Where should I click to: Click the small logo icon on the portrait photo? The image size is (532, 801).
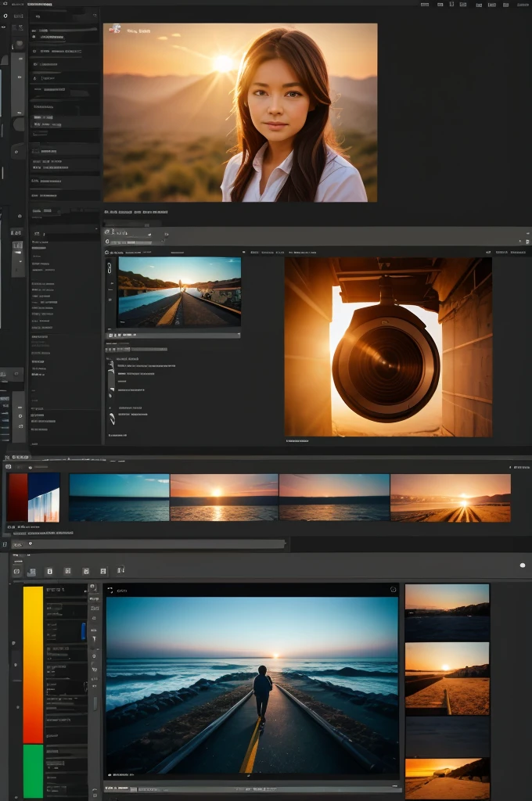[x=116, y=29]
